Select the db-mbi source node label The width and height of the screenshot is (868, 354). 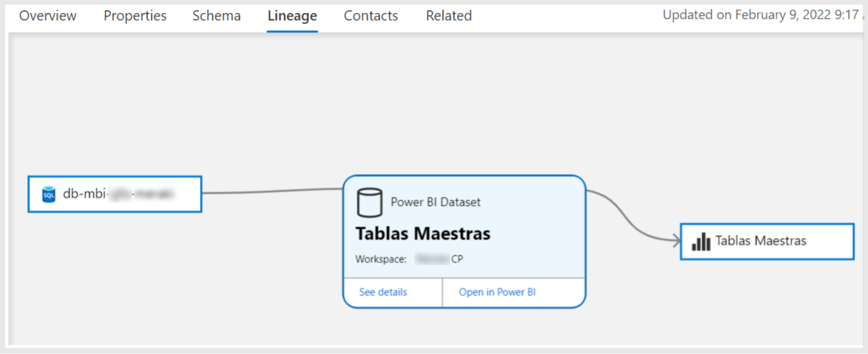click(x=118, y=194)
